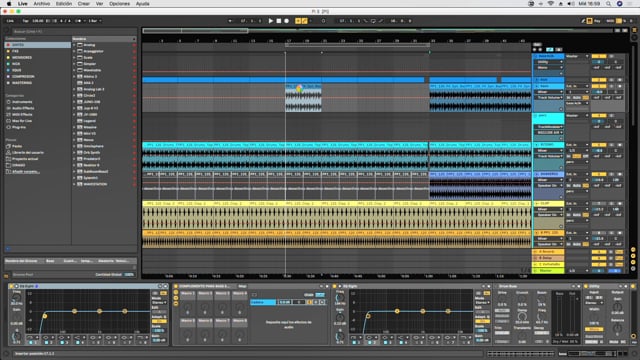Click the 128.00 tempo field
Image resolution: width=640 pixels, height=360 pixels.
[38, 21]
